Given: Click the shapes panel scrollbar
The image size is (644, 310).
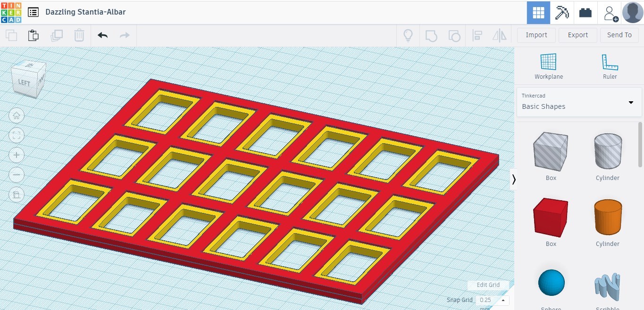Looking at the screenshot, I should 640,144.
